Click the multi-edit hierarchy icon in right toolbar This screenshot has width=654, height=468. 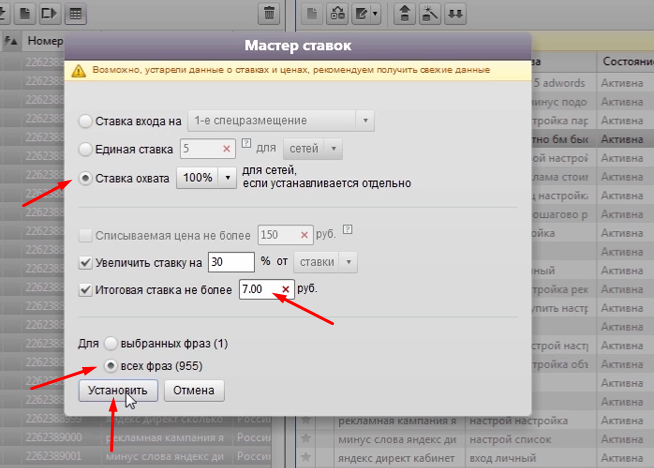[x=337, y=14]
